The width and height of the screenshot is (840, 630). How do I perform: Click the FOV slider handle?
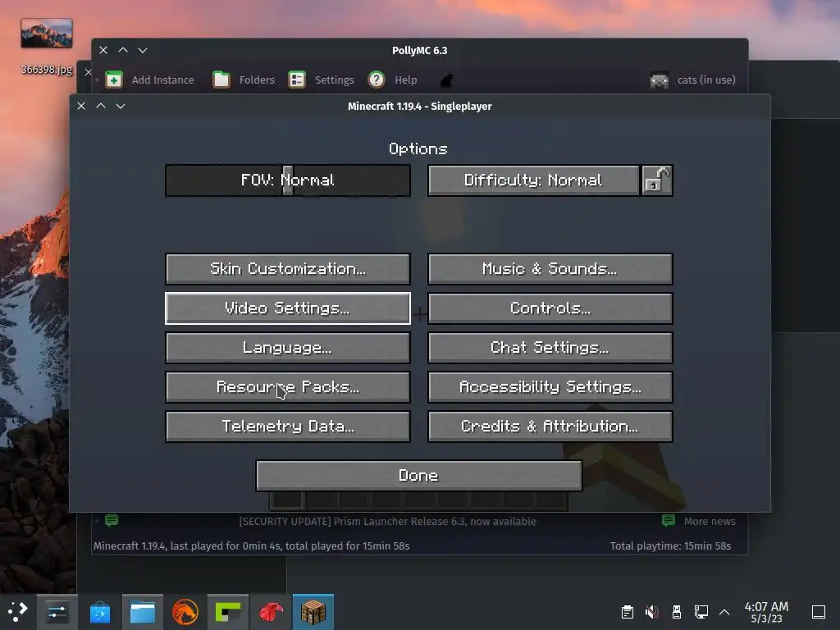pyautogui.click(x=288, y=180)
